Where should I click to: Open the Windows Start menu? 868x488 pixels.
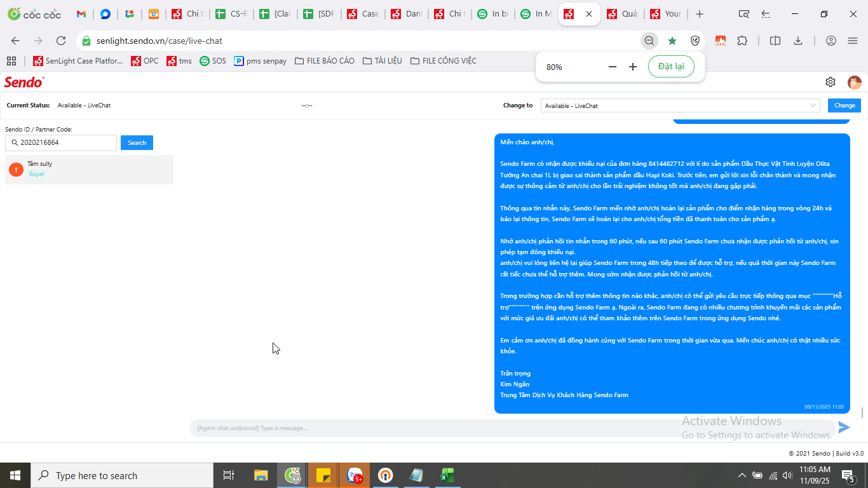[15, 475]
